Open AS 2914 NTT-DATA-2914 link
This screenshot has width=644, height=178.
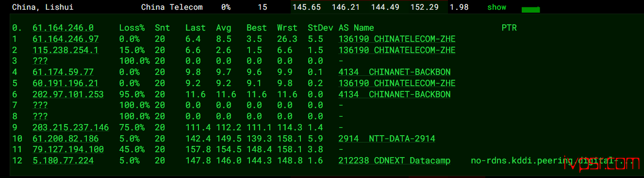387,139
